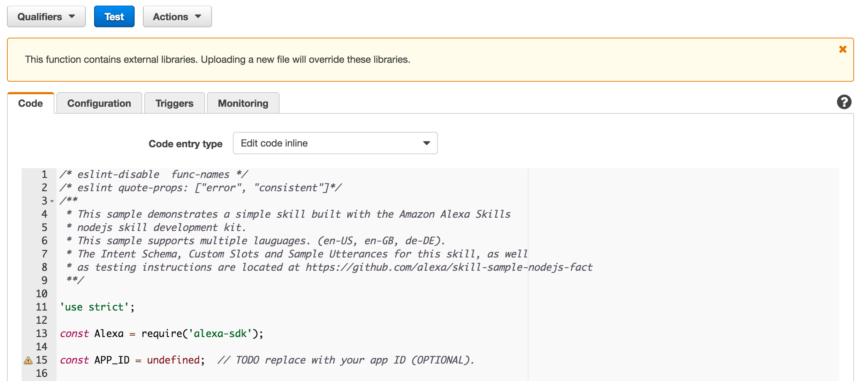
Task: Click empty line 16 in the editor
Action: (209, 373)
